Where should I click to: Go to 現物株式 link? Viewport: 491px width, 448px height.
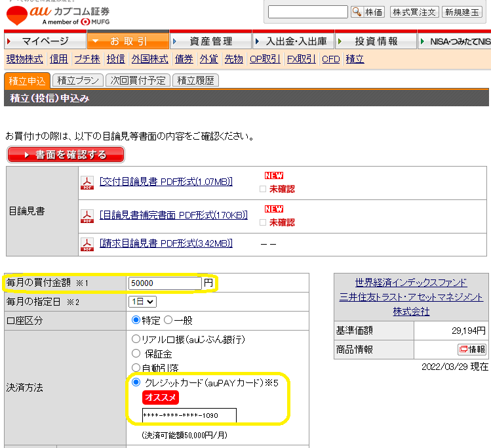click(25, 59)
